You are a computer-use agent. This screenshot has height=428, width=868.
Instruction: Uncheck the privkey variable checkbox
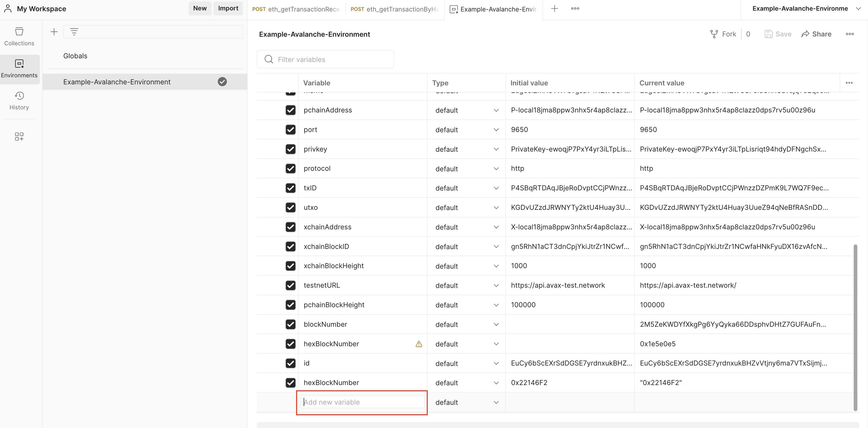point(290,149)
